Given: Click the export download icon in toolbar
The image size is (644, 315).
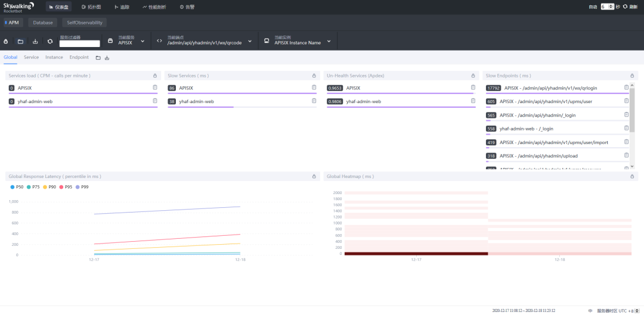Looking at the screenshot, I should (x=35, y=42).
